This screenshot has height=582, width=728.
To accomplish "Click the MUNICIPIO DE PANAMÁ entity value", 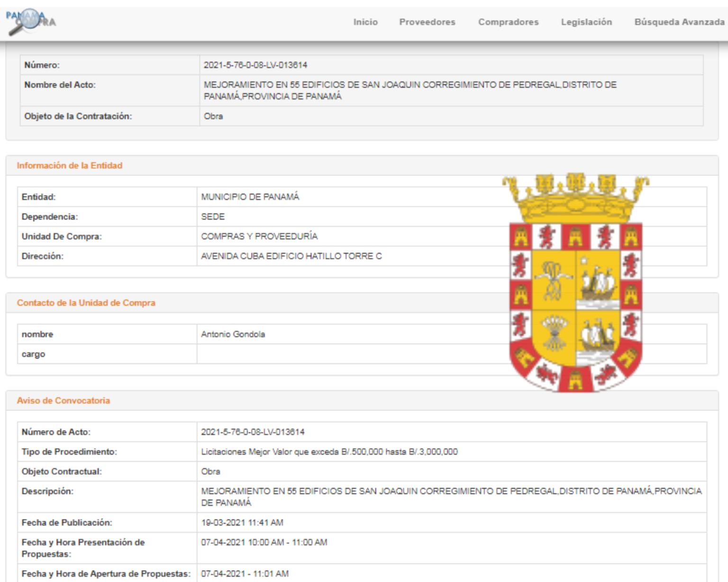I will point(250,197).
